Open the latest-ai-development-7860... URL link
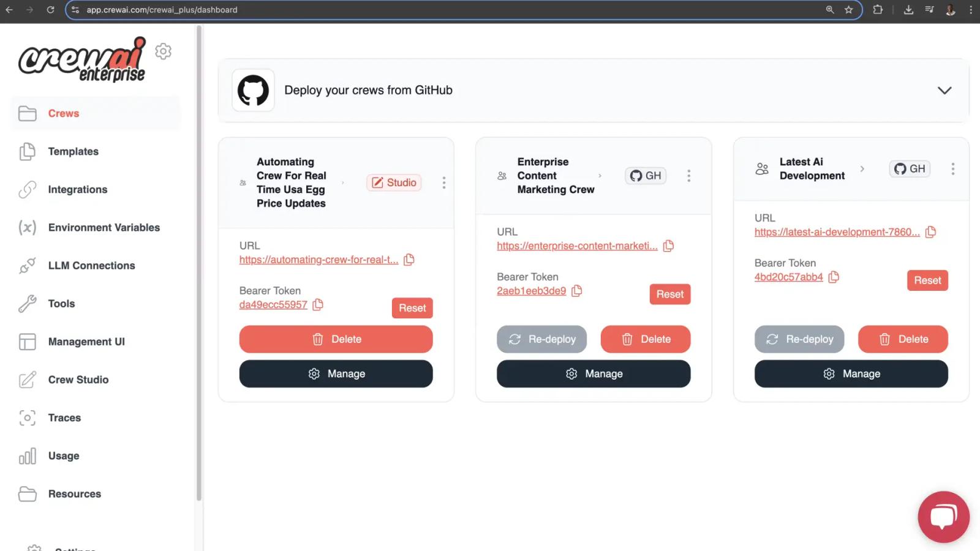The width and height of the screenshot is (980, 551). click(x=837, y=232)
